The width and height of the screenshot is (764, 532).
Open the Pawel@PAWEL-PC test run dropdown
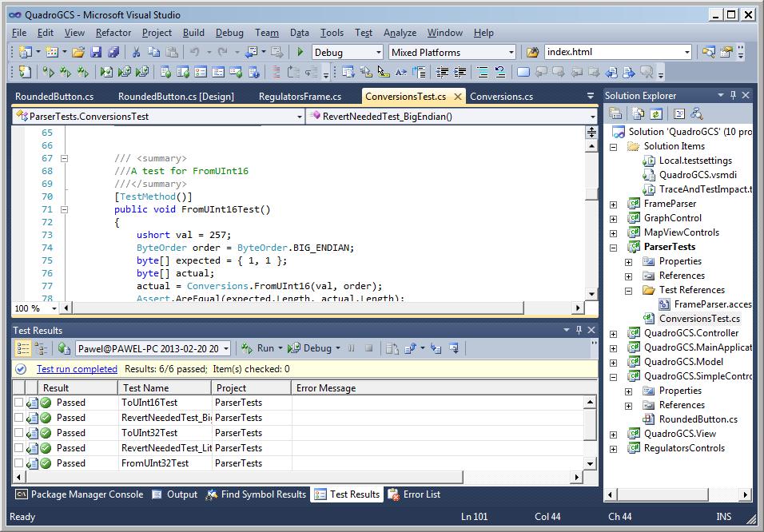tap(226, 349)
